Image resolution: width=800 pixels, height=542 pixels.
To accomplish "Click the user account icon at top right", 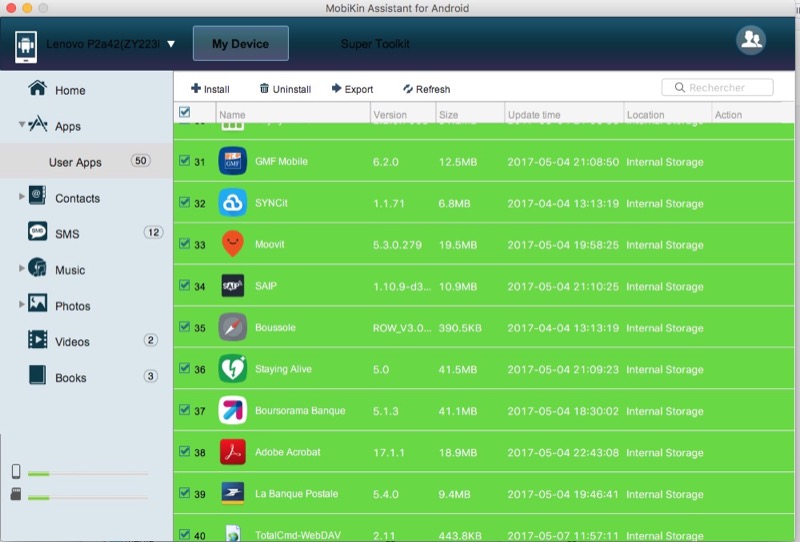I will click(x=750, y=40).
